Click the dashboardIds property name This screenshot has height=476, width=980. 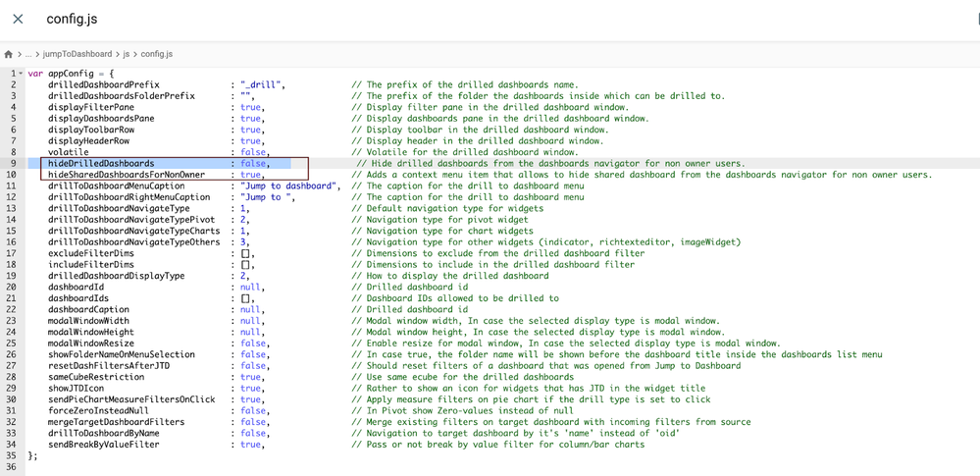78,298
